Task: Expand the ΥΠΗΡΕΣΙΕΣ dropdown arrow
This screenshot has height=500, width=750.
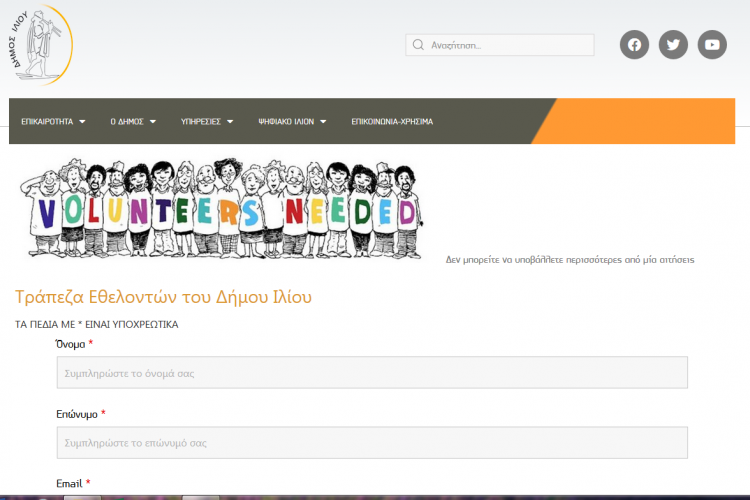Action: click(x=230, y=122)
